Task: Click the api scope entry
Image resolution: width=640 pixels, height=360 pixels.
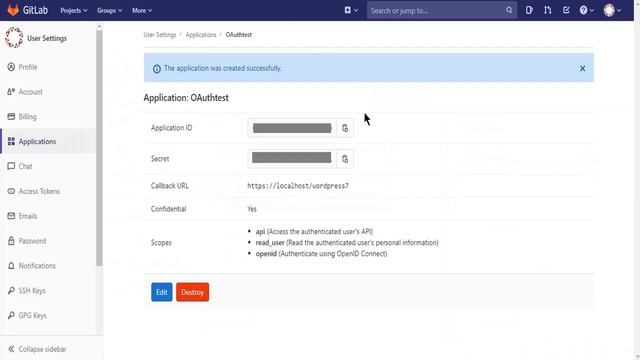Action: (314, 232)
